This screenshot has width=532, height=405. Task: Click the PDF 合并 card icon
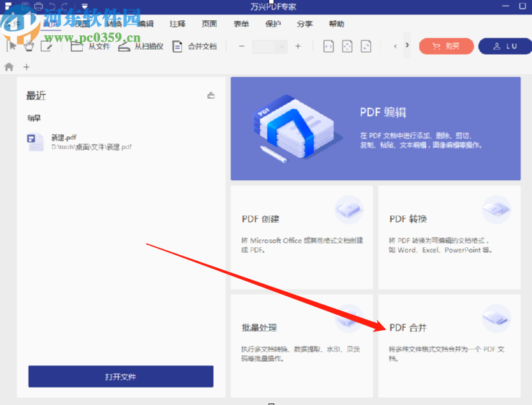(497, 319)
